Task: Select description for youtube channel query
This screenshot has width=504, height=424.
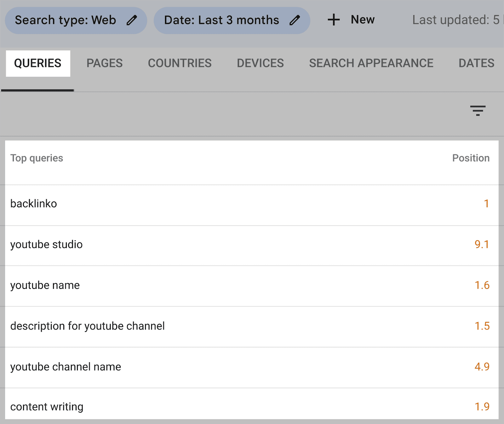Action: [x=88, y=326]
